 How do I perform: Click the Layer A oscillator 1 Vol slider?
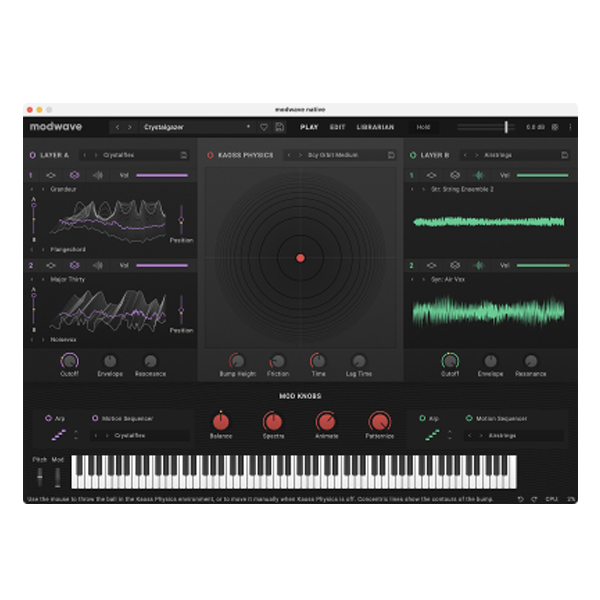pos(162,175)
